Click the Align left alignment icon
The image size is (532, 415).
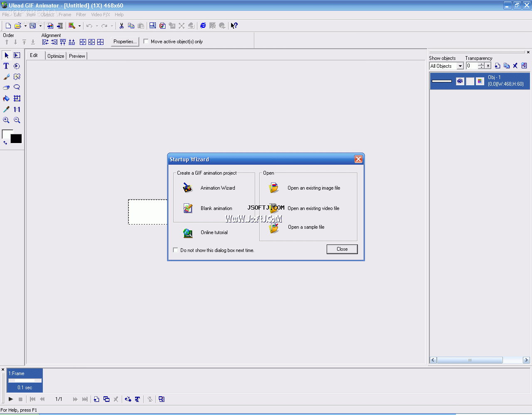[x=45, y=42]
